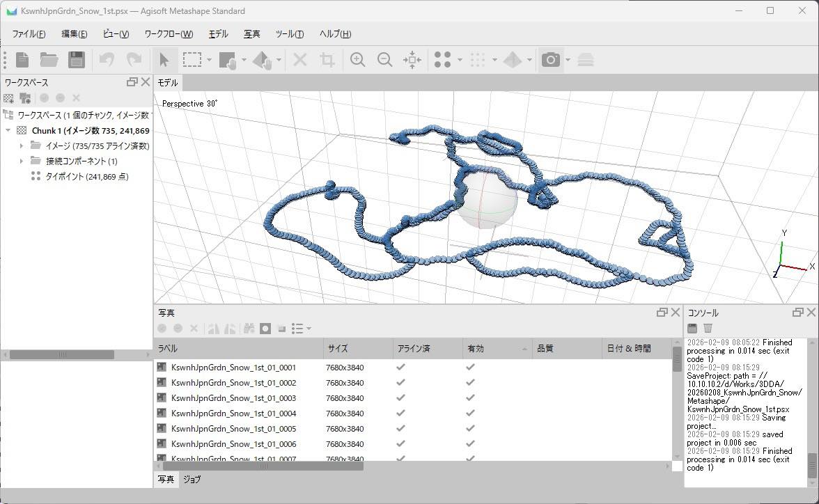Open a project using the folder icon
Screen dimensions: 819x504
point(49,60)
